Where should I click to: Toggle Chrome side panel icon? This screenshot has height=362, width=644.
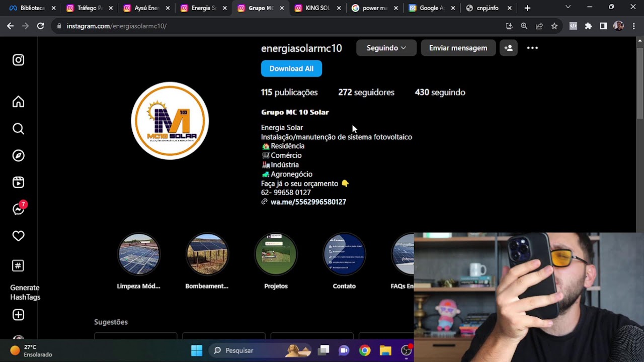click(x=603, y=26)
